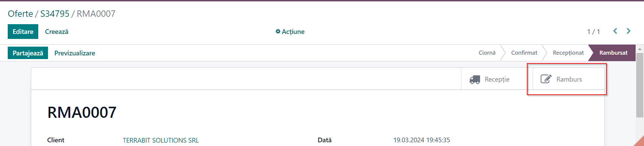
Task: Click the red corner ribbon icon
Action: coord(639,141)
